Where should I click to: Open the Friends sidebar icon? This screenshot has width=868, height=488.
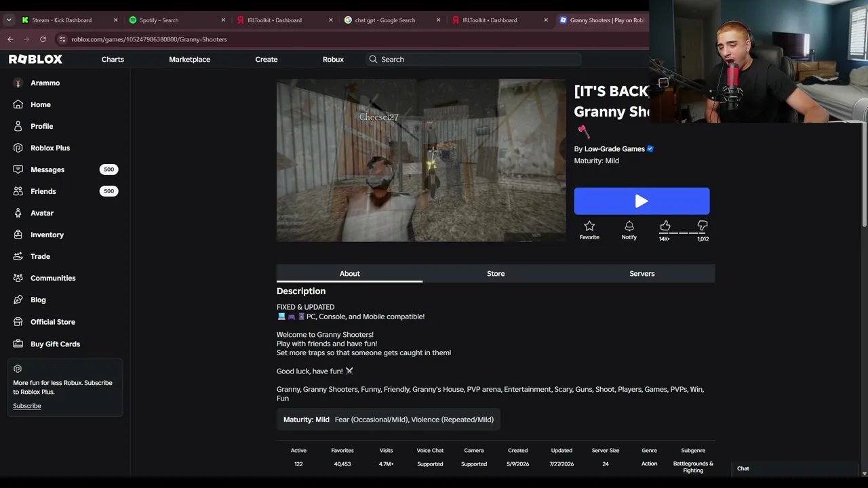18,191
